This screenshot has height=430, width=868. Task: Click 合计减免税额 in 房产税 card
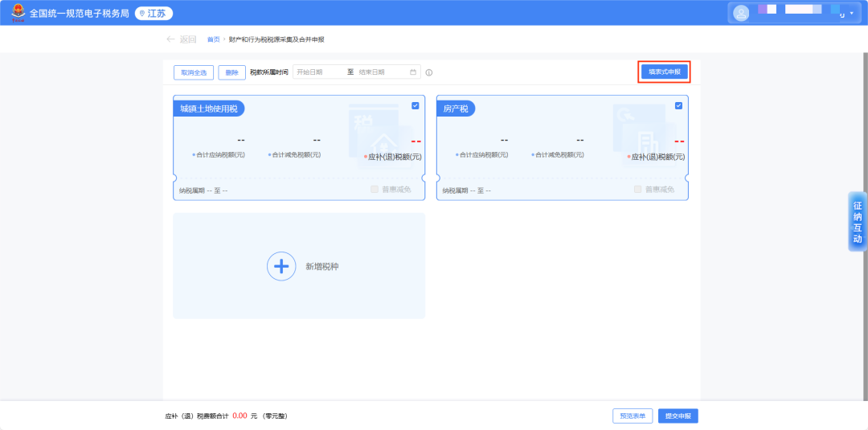coord(559,155)
